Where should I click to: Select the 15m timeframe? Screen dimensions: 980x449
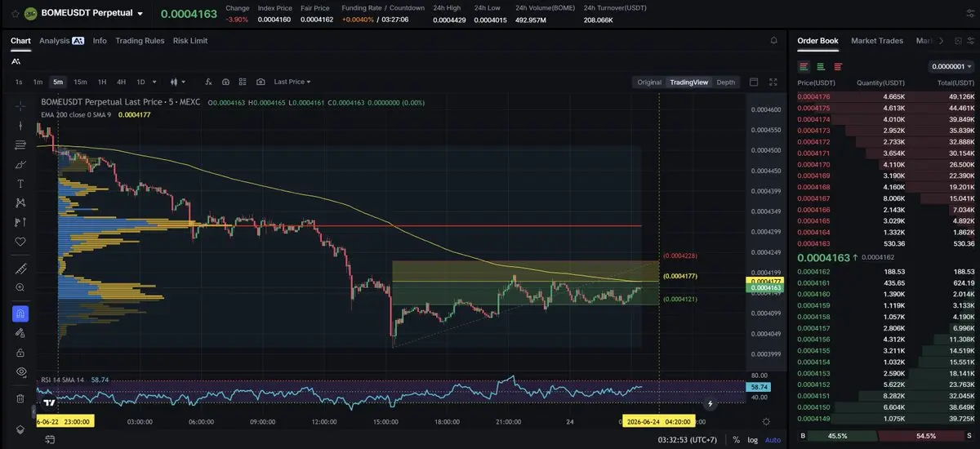[80, 82]
